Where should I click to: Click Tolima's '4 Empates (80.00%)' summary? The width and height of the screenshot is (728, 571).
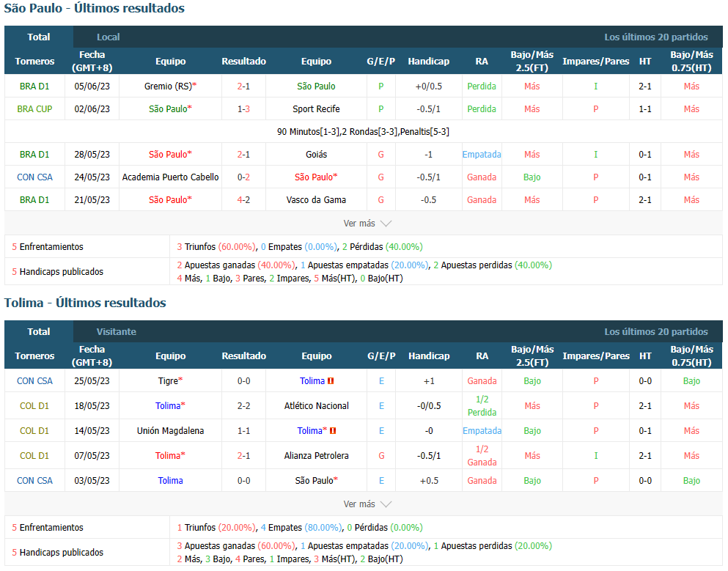301,528
